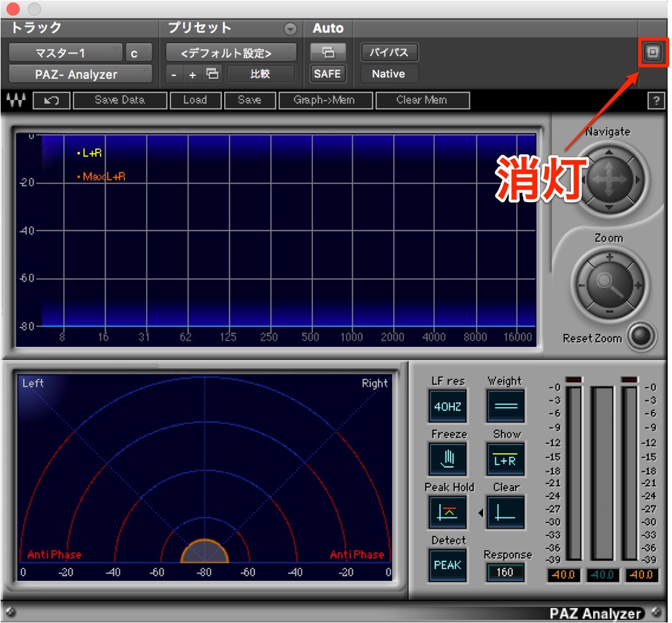Click the Weight curve selector button

coord(505,405)
